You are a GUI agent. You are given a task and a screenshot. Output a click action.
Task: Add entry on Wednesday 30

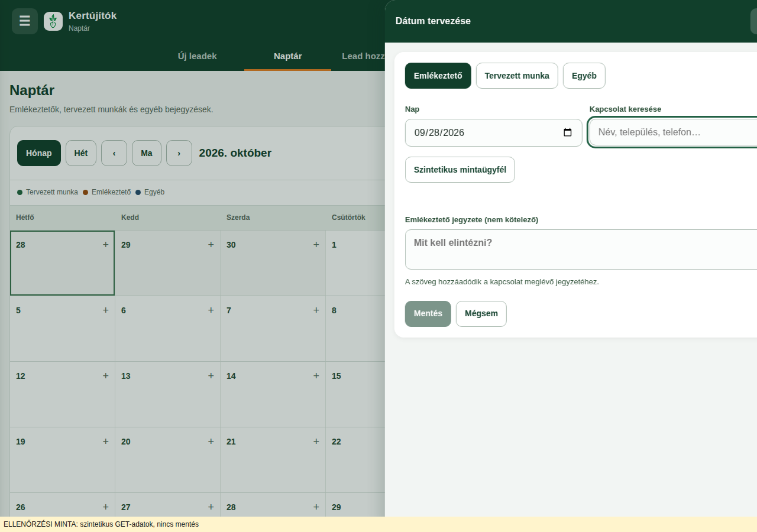tap(316, 244)
